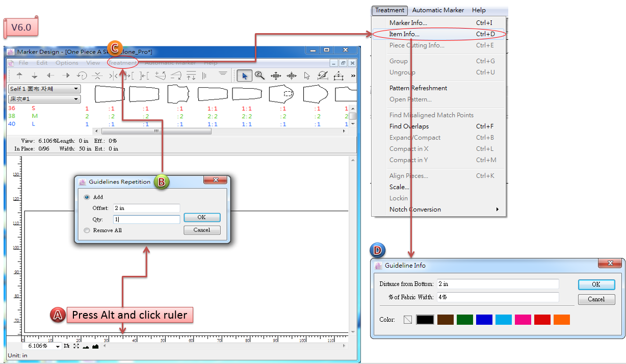Click the rotate counterclockwise icon
Viewport: 626px width, 364px height.
pos(82,76)
